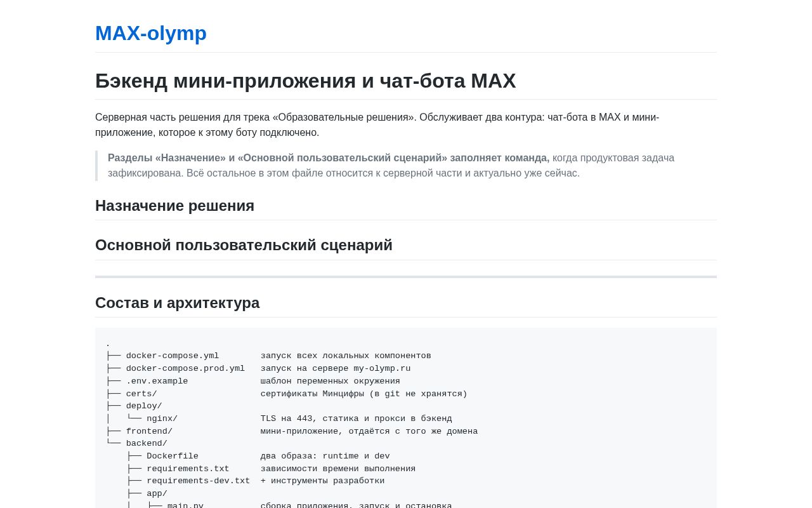Viewport: 812px width, 508px height.
Task: Click tree row ".env.example"
Action: [x=157, y=381]
